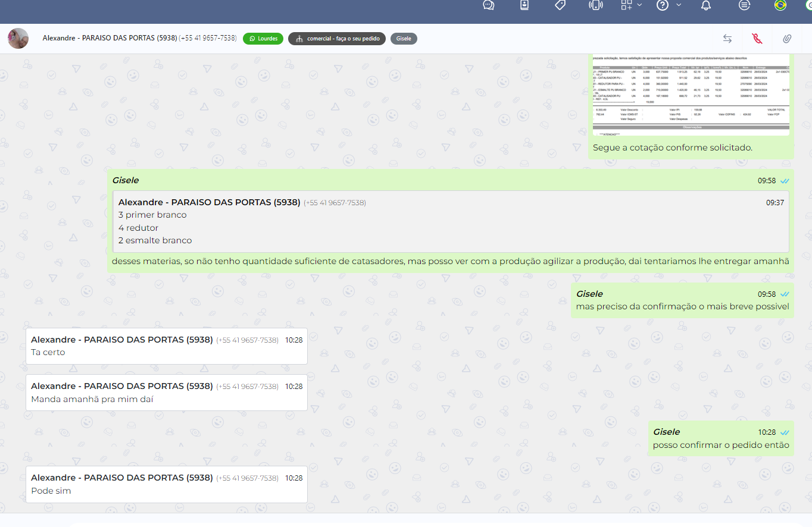Click the paperclip attachment icon
812x527 pixels.
(787, 39)
